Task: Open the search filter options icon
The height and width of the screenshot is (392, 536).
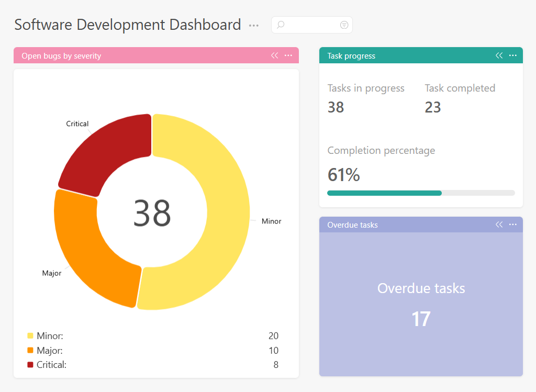Action: coord(344,25)
